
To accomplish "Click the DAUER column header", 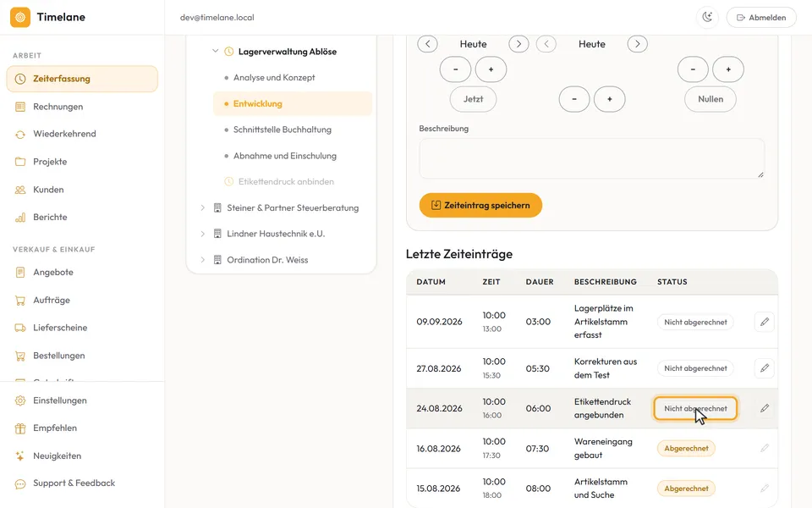I will point(540,282).
